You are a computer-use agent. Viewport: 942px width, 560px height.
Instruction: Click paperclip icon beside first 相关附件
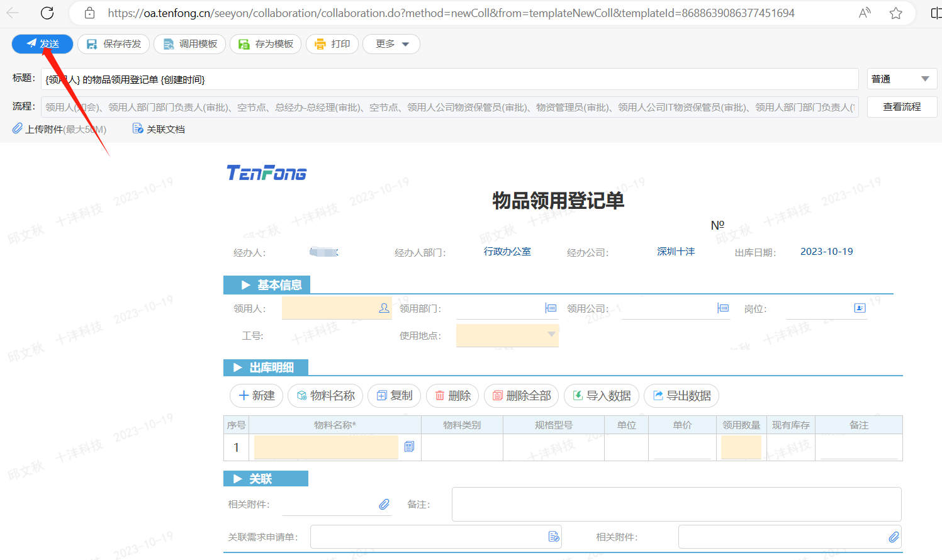tap(384, 504)
